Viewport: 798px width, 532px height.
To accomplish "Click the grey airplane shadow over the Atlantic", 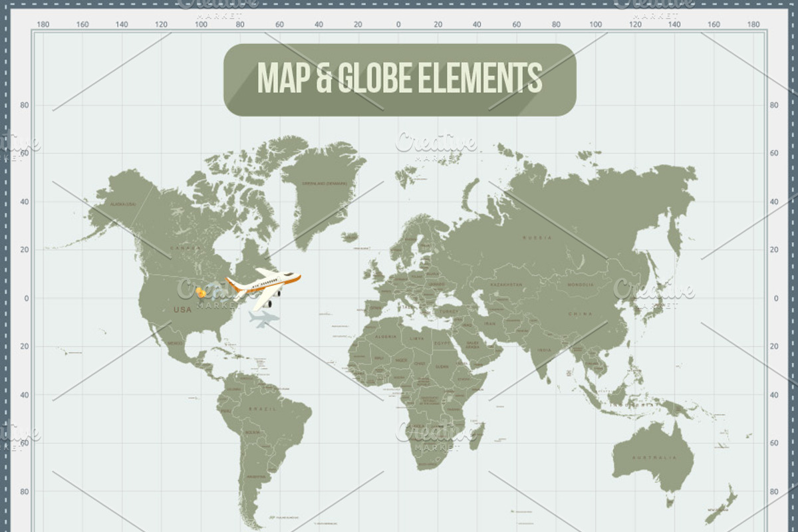I will tap(264, 320).
